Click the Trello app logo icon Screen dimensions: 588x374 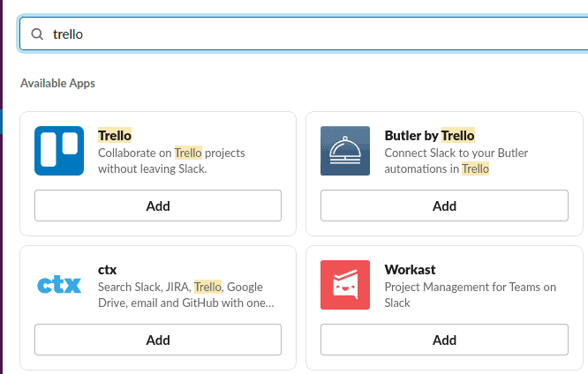pyautogui.click(x=59, y=151)
